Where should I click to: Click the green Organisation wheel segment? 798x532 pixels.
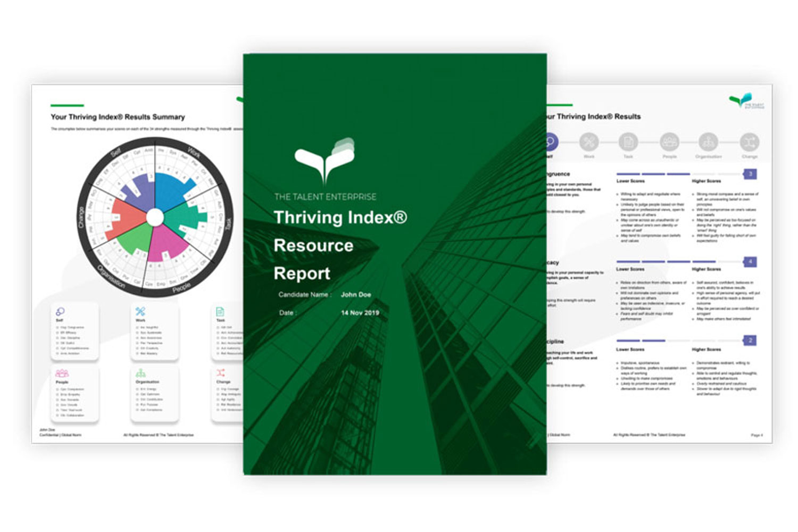(x=135, y=239)
